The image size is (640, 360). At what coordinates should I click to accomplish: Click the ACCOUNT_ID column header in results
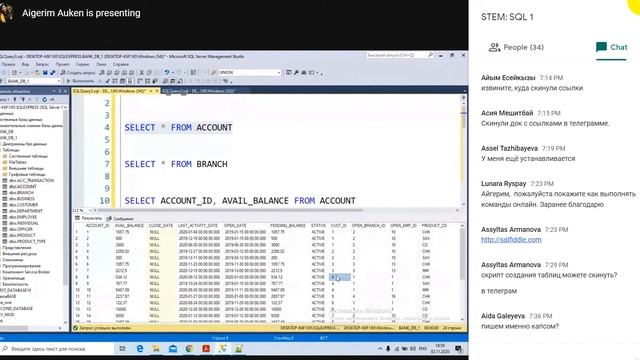tap(97, 225)
